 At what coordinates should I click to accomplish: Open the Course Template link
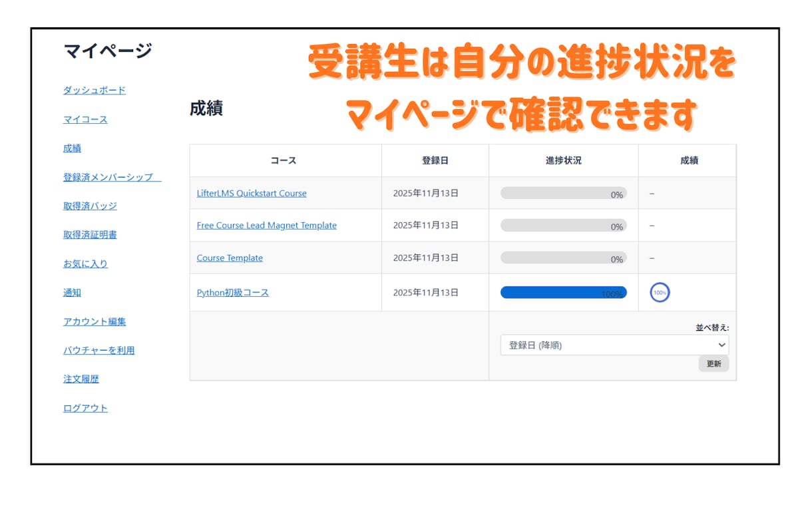[230, 258]
